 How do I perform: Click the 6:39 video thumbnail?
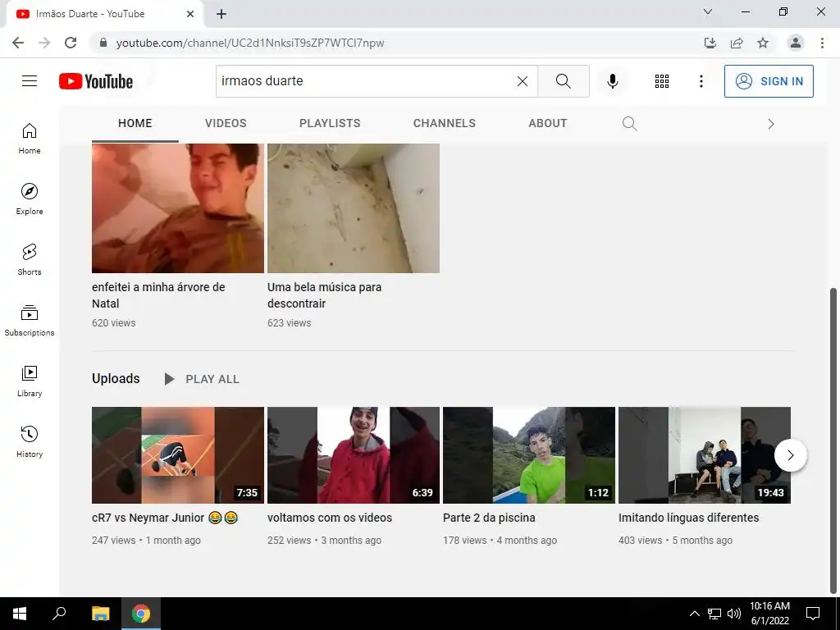coord(354,455)
